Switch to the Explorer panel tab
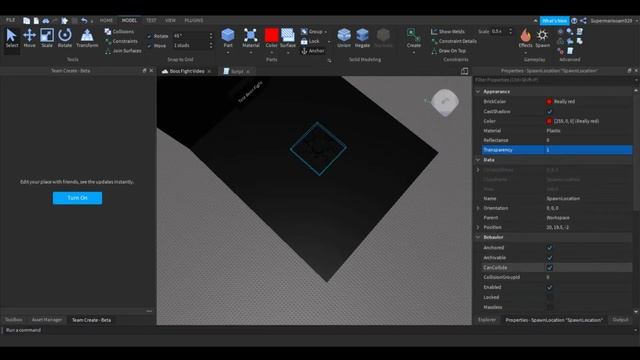Screen dimensions: 640x360 pyautogui.click(x=487, y=320)
